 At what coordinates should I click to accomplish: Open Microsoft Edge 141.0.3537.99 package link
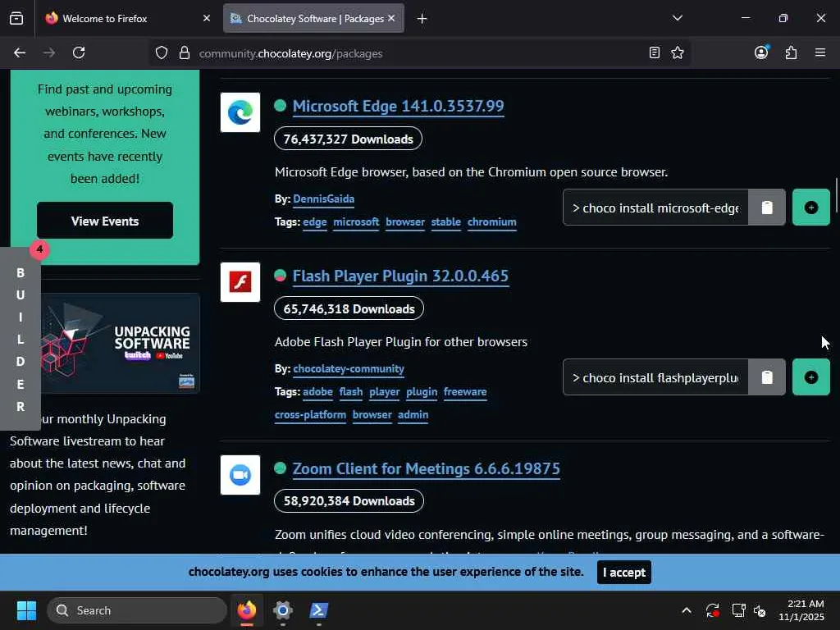coord(398,106)
